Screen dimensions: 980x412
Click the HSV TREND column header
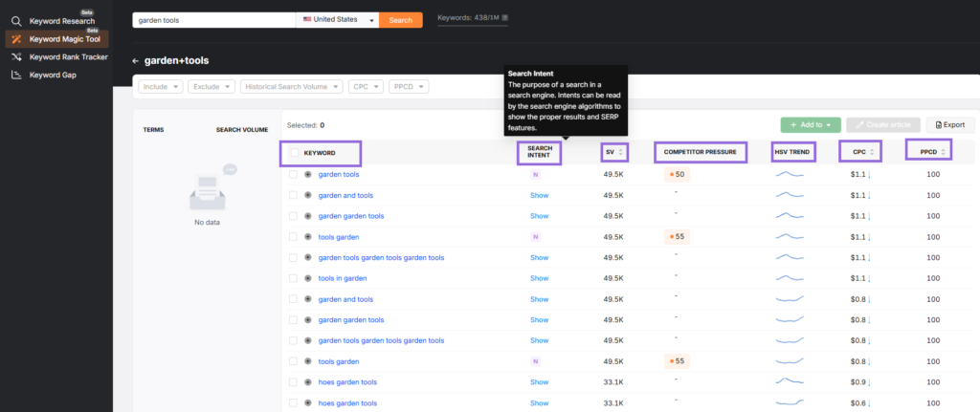[793, 152]
